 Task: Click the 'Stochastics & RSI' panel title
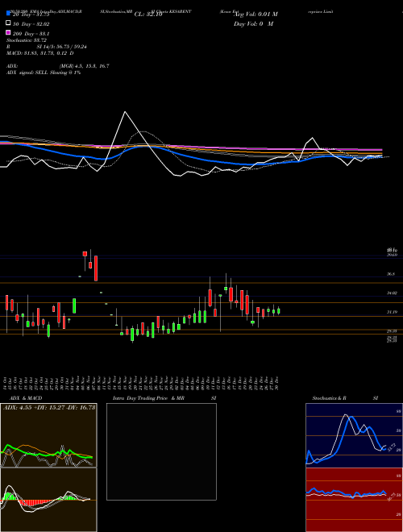345,398
